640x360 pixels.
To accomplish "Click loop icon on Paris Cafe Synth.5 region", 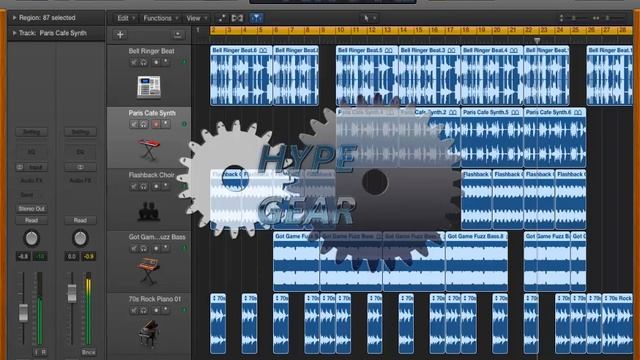I will [515, 112].
